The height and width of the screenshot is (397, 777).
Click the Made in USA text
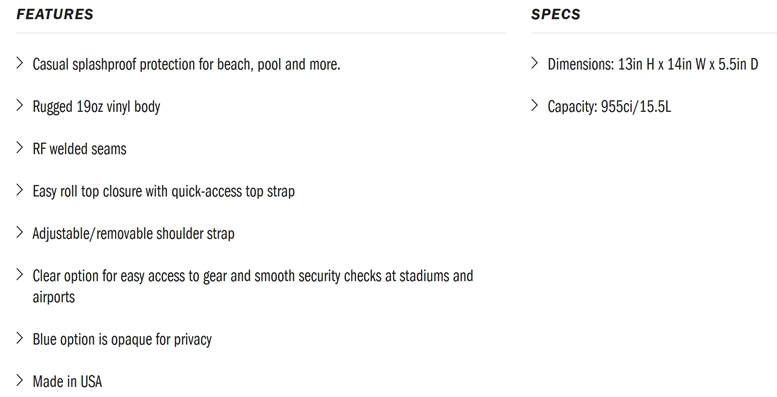67,382
